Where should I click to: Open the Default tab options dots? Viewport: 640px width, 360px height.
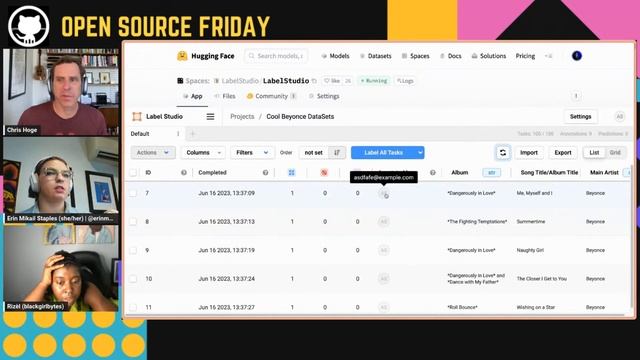click(x=178, y=133)
